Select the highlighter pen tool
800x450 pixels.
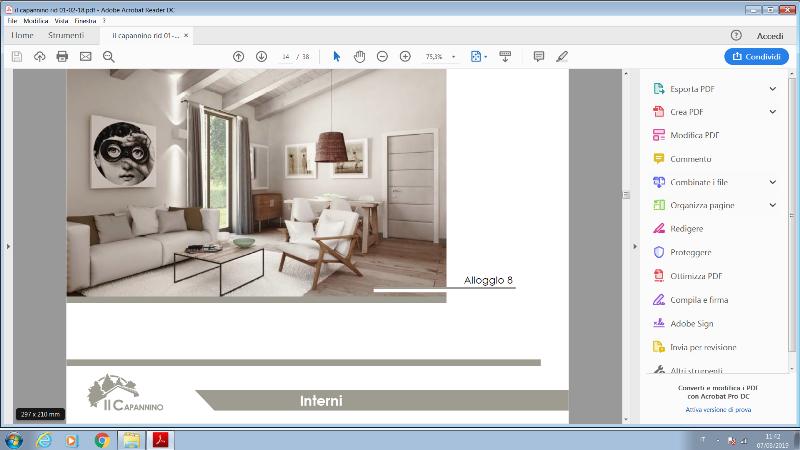(562, 57)
